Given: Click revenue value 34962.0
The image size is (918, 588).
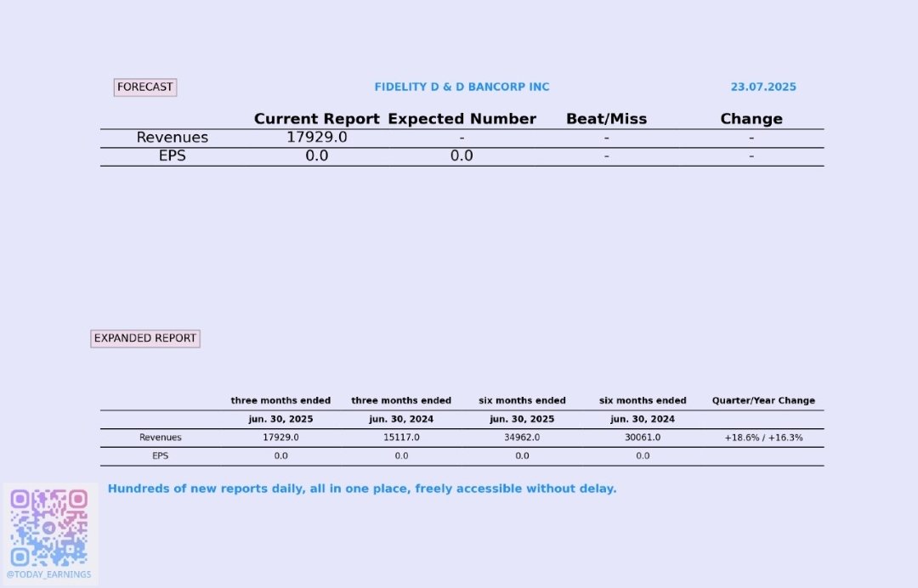Looking at the screenshot, I should point(522,438).
